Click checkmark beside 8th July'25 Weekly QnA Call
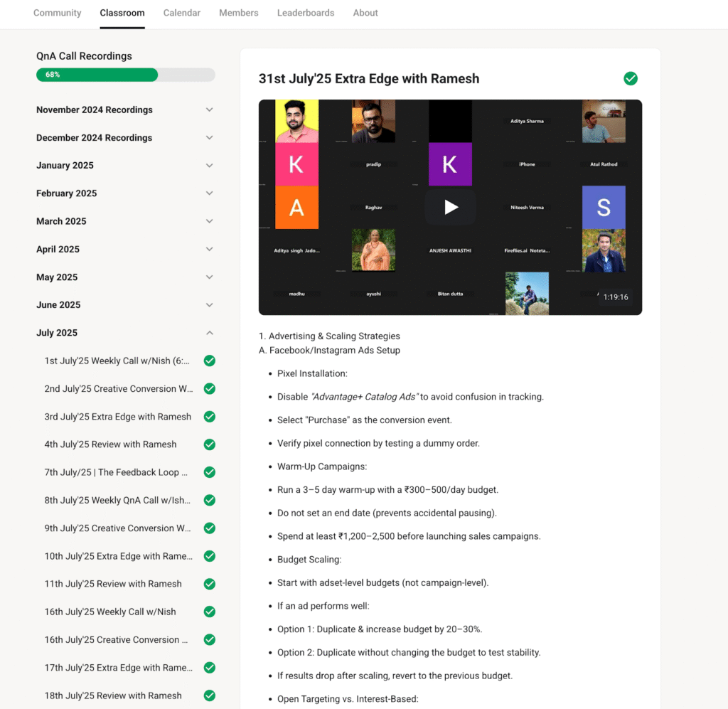Screen dimensions: 728x709 pos(209,500)
